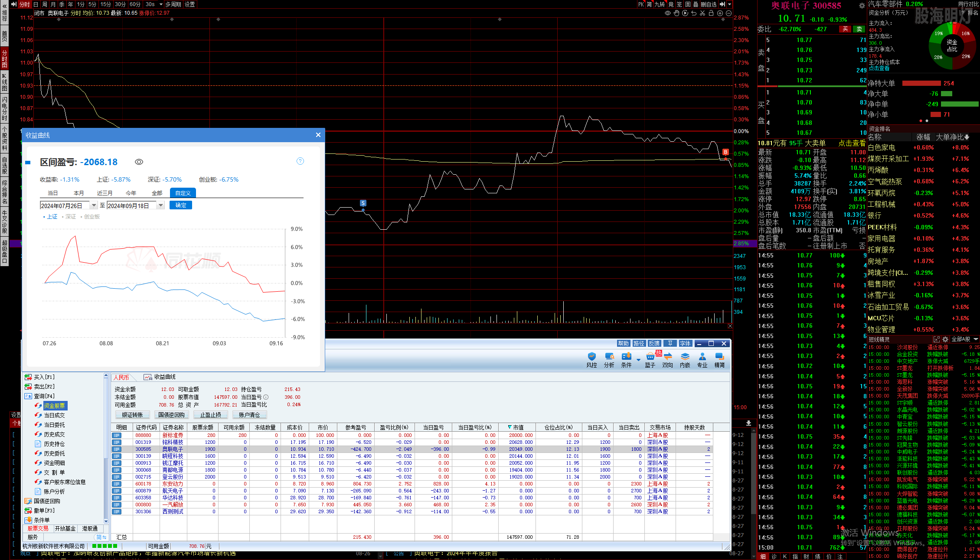Click the 净特大单 red bar

921,83
